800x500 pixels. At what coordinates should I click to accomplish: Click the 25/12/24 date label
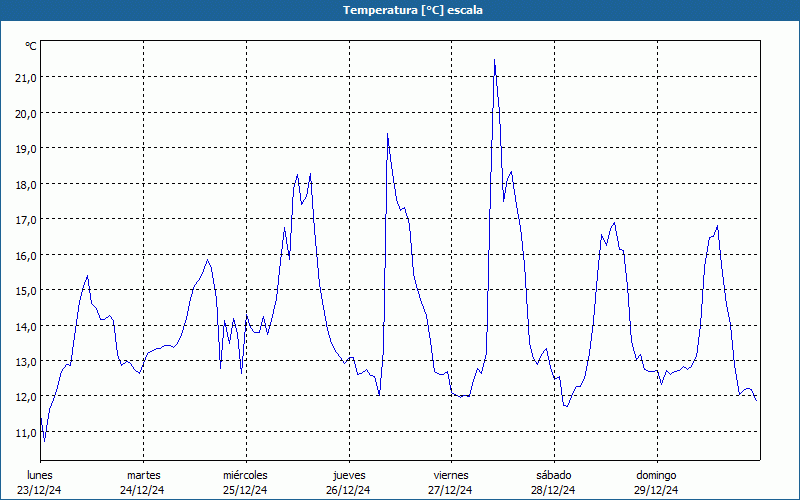tap(245, 490)
